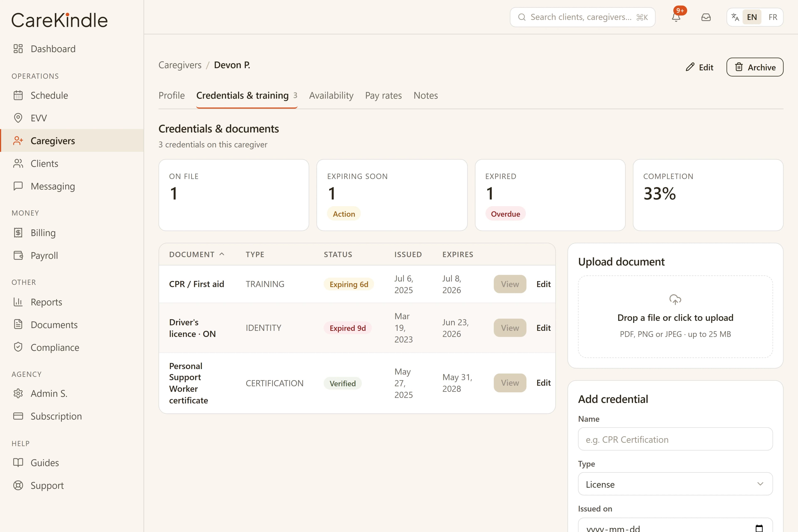This screenshot has height=532, width=798.
Task: Open Admin S. settings gear icon
Action: 18,394
